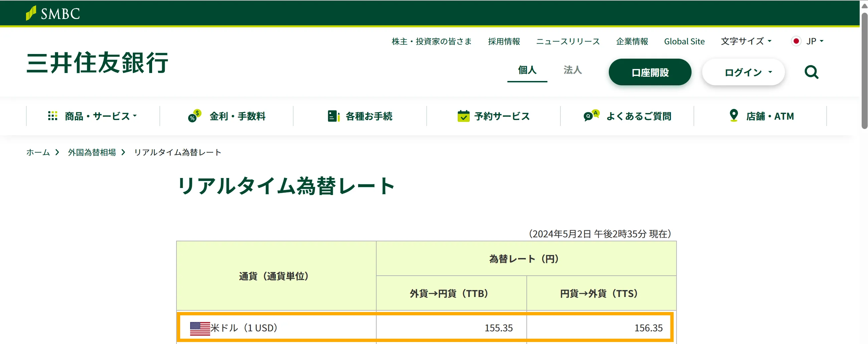Click the Q&A bubble icon for よくあるご質問
This screenshot has width=868, height=344.
[591, 115]
